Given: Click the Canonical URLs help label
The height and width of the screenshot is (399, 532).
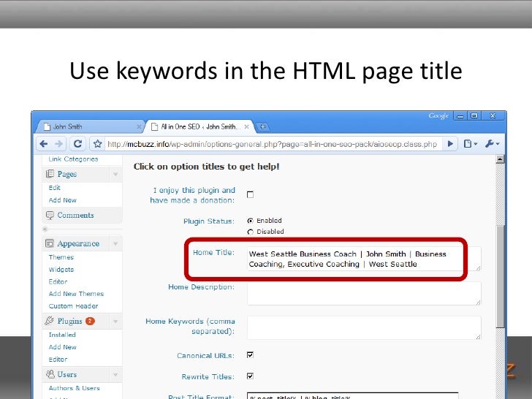Looking at the screenshot, I should coord(205,356).
